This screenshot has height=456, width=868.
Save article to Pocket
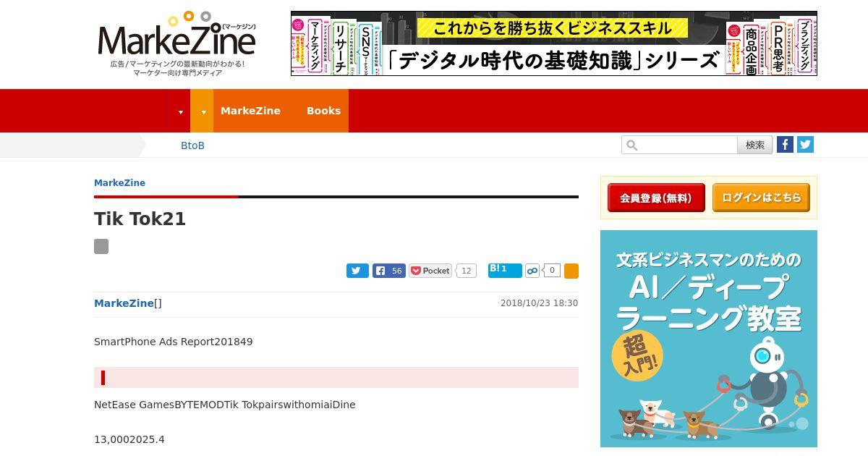click(x=430, y=271)
